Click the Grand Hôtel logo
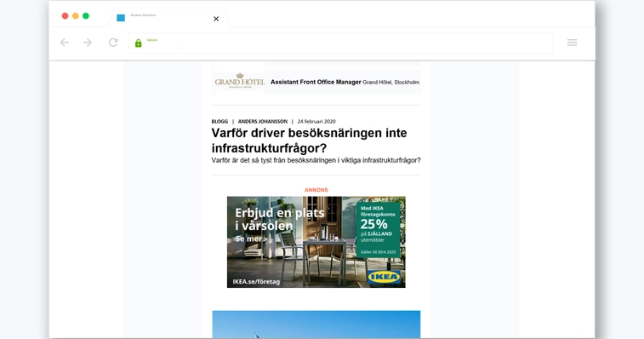The height and width of the screenshot is (339, 644). (x=240, y=81)
